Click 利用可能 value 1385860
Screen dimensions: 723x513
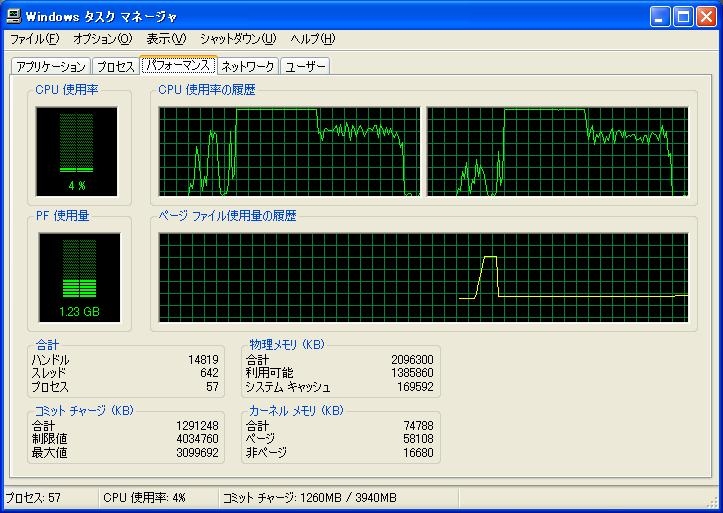coord(412,373)
